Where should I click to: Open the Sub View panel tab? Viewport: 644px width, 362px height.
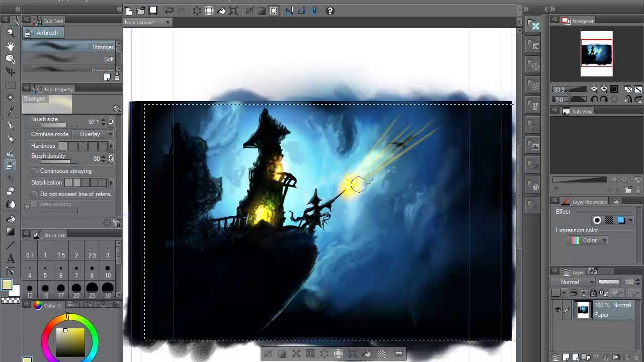577,111
